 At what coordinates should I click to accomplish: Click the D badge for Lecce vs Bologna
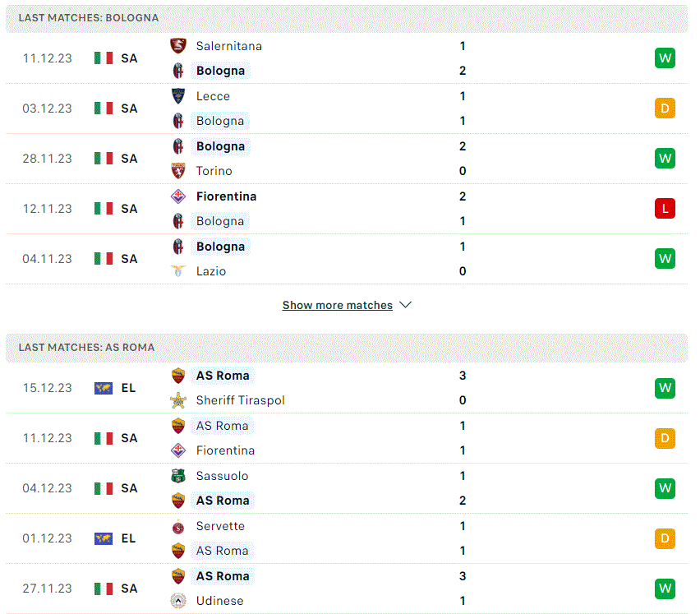click(665, 108)
